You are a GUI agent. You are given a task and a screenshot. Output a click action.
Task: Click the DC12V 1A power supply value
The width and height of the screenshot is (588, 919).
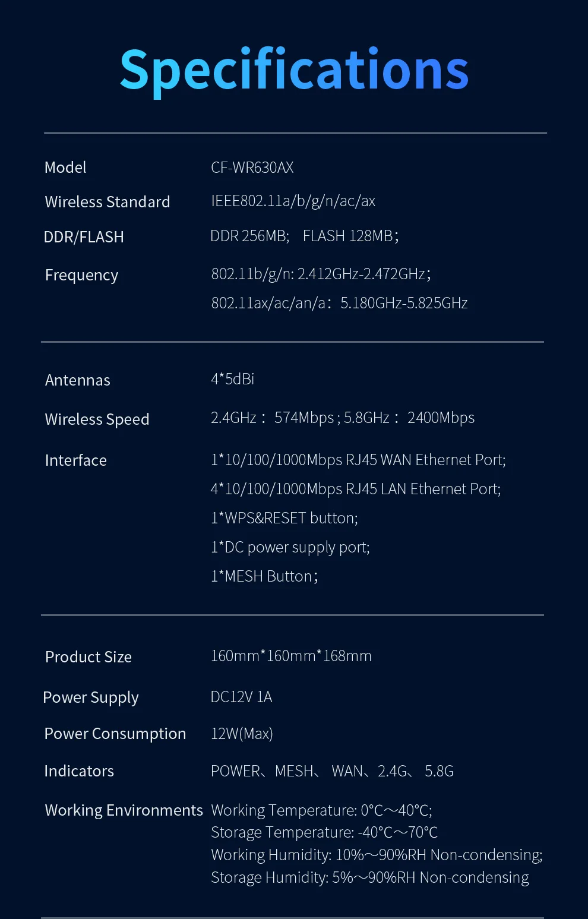(x=242, y=697)
